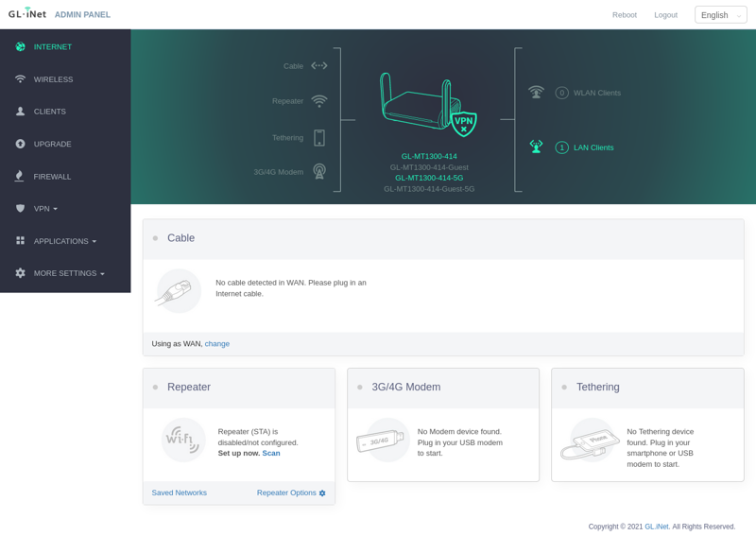Click the Applications grid icon in sidebar
756x536 pixels.
coord(20,240)
